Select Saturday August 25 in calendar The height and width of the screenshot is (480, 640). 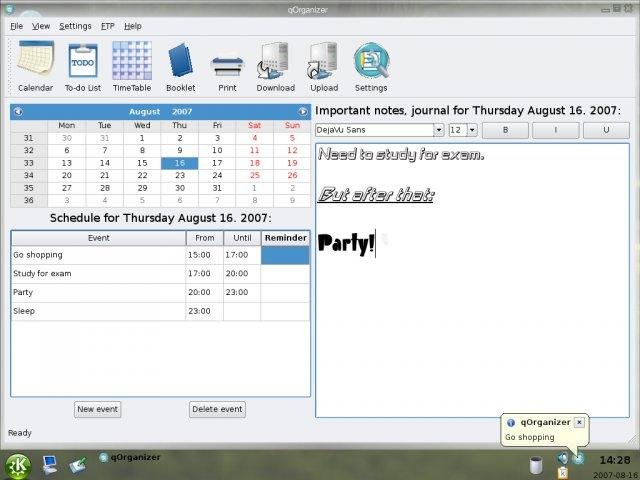coord(255,176)
